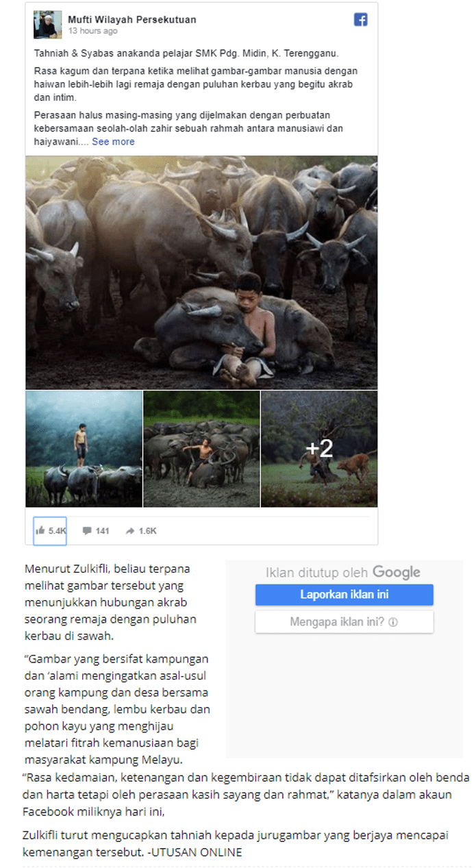This screenshot has height=868, width=476.
Task: Open thumbnail of boy in mud with buffaloes
Action: pyautogui.click(x=202, y=449)
